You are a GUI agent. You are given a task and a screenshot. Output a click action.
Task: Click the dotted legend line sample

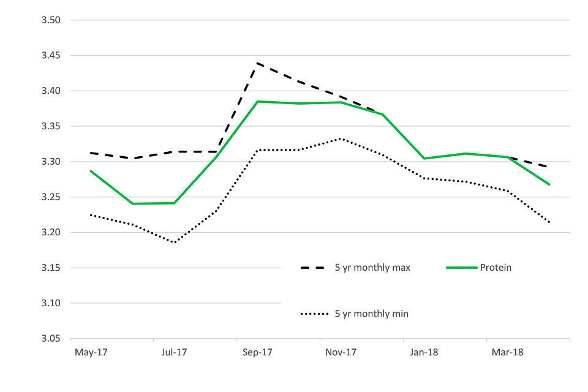pyautogui.click(x=314, y=314)
